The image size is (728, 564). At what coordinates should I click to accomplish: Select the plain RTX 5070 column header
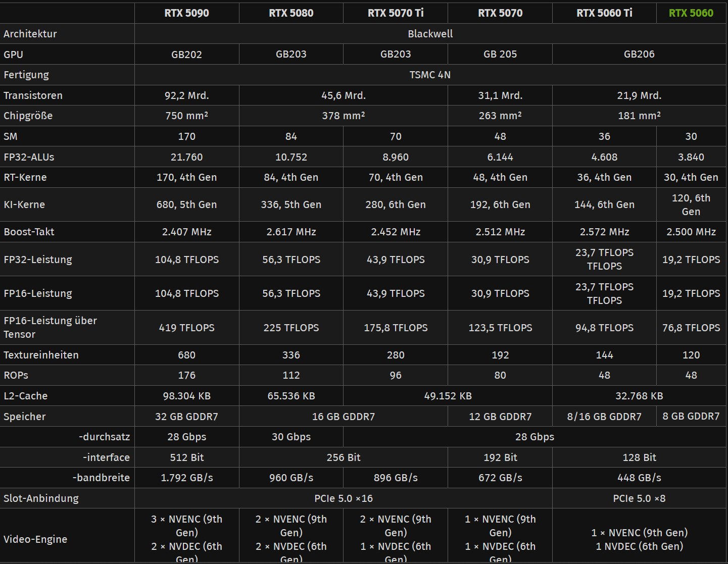pos(500,13)
